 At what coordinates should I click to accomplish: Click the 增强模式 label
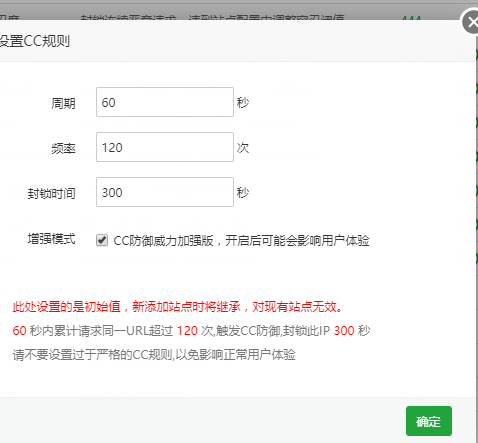pyautogui.click(x=51, y=239)
